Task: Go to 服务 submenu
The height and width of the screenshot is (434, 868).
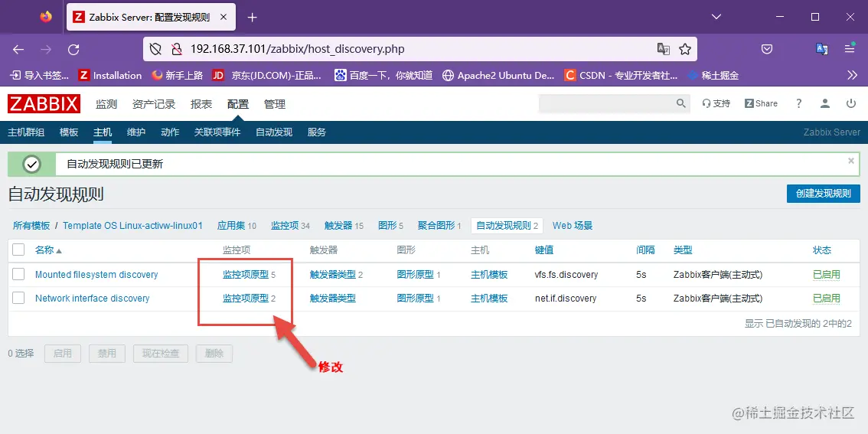Action: 317,132
